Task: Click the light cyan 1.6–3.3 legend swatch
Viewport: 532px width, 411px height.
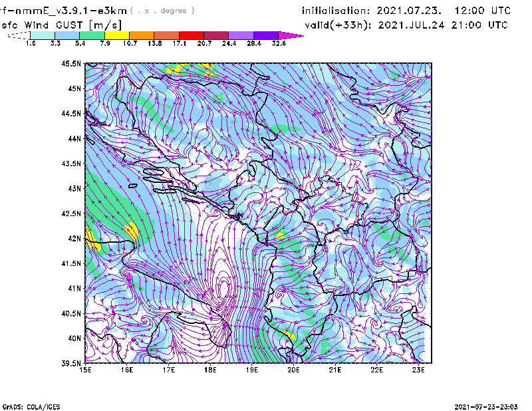Action: 43,35
